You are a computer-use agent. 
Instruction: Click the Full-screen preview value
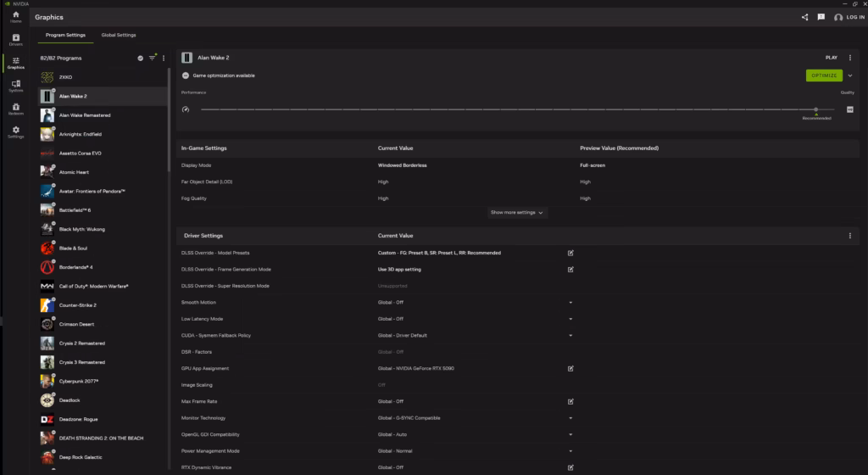593,165
